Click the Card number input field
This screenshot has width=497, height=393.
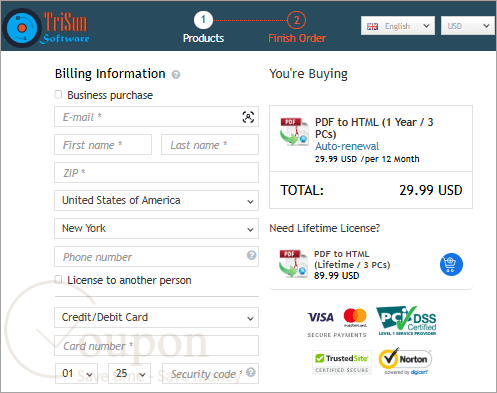(156, 345)
